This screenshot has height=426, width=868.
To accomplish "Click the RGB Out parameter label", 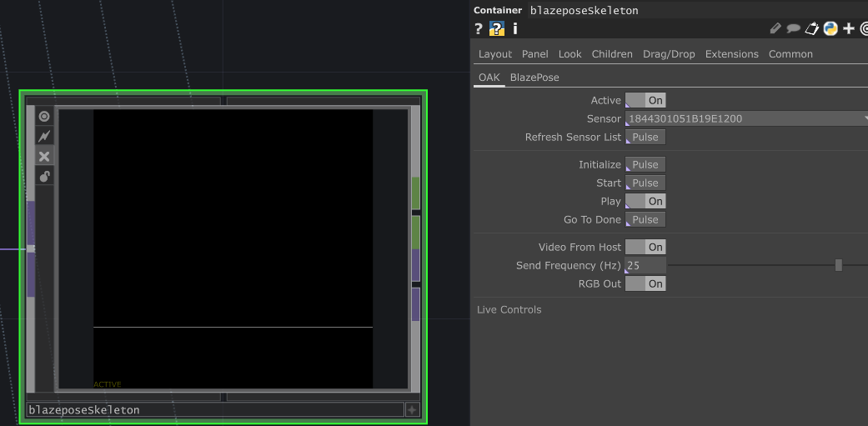I will [600, 283].
